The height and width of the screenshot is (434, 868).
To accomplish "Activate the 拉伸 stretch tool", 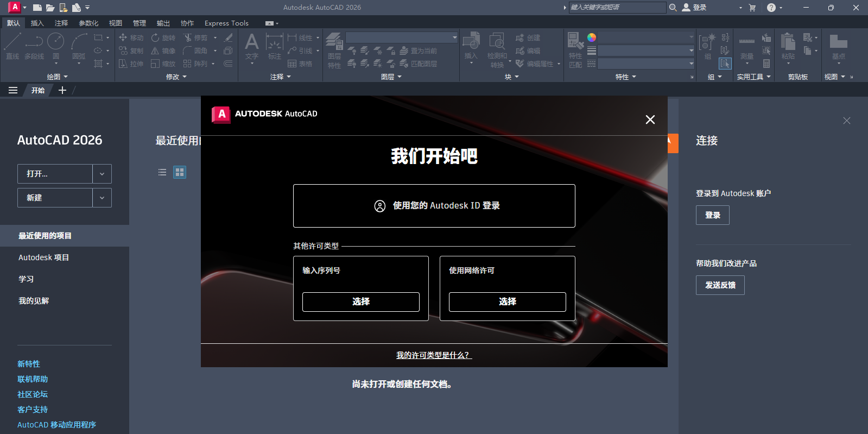I will pos(131,64).
